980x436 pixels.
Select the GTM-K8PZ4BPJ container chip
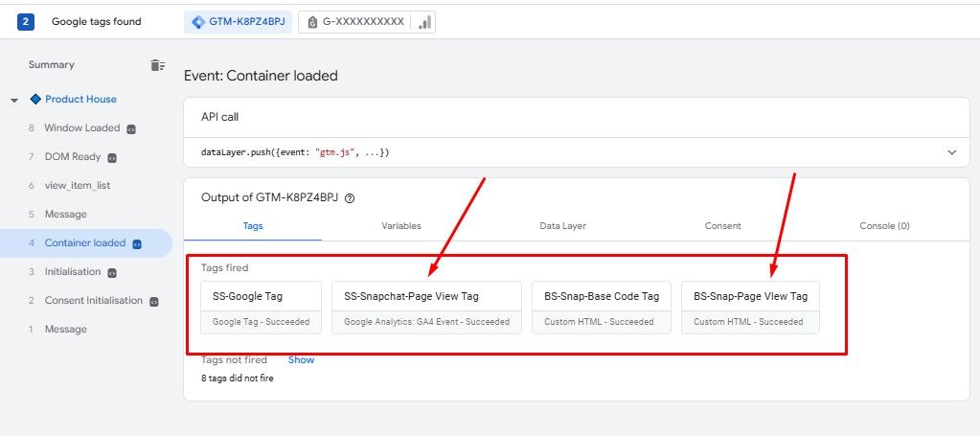point(239,22)
